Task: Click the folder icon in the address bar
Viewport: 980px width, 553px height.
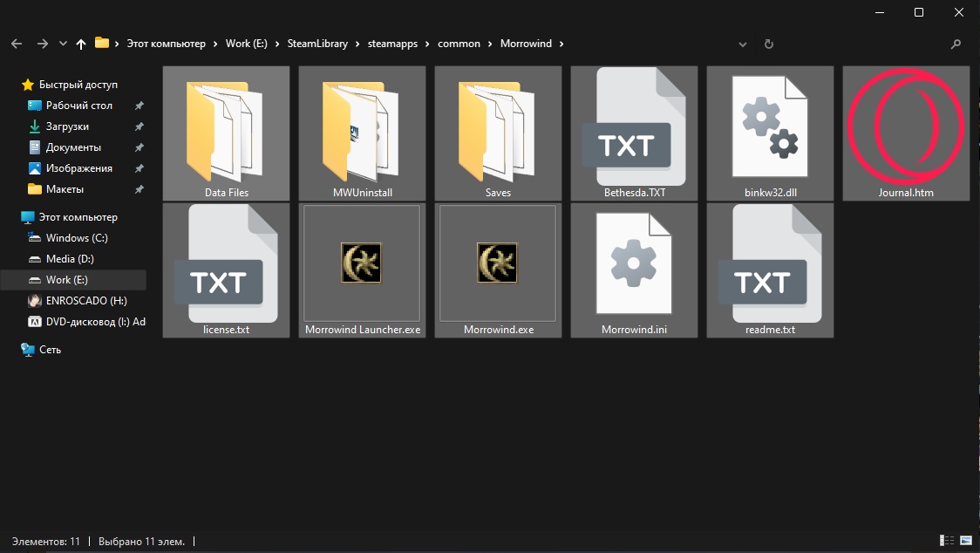Action: [x=101, y=43]
